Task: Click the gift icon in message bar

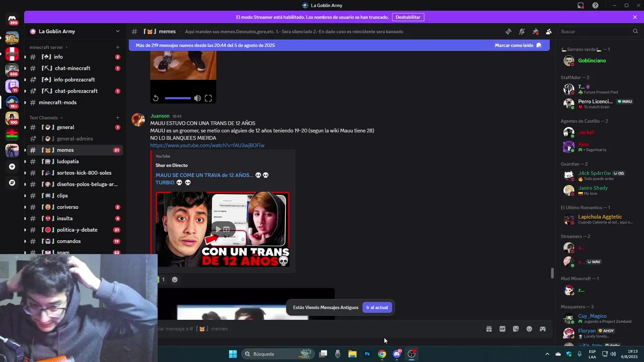Action: (x=489, y=329)
